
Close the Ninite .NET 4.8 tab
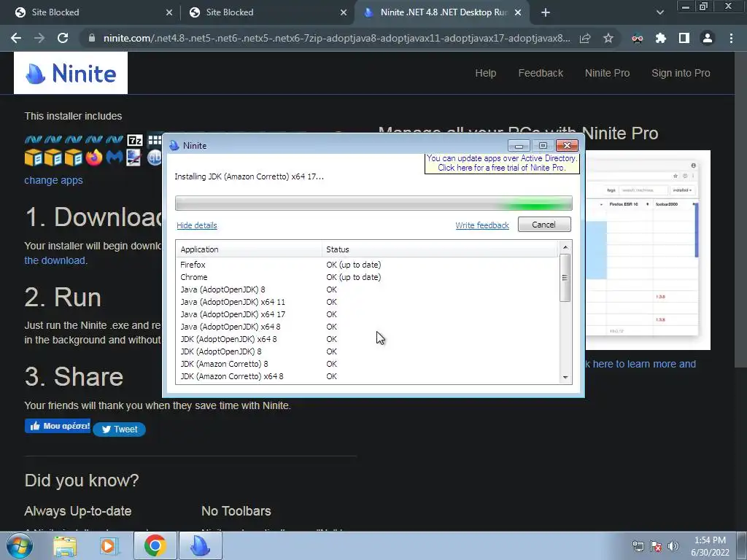(x=518, y=13)
